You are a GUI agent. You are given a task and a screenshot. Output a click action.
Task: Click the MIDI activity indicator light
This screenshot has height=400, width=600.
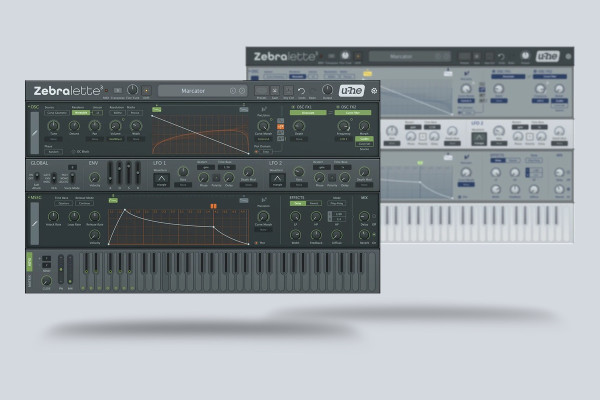coord(106,91)
